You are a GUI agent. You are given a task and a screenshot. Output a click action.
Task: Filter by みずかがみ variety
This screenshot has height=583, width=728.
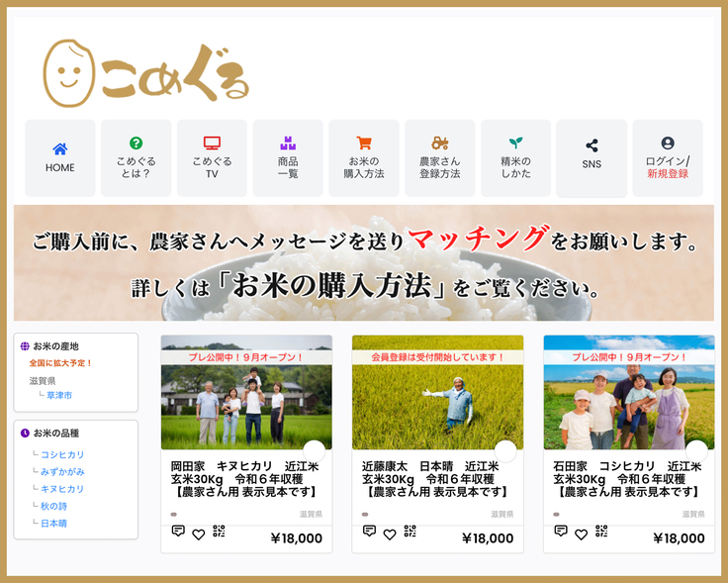click(62, 472)
